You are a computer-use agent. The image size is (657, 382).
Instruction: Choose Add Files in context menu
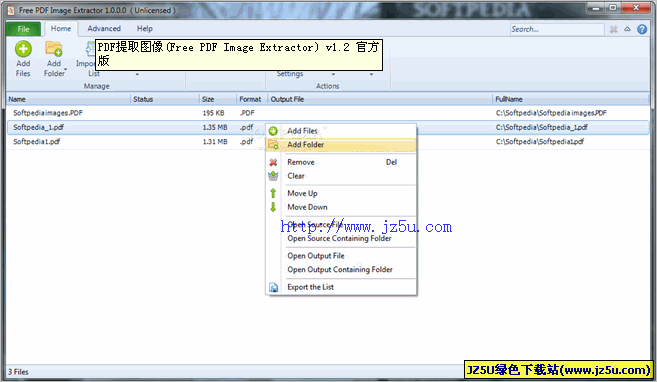click(x=341, y=131)
